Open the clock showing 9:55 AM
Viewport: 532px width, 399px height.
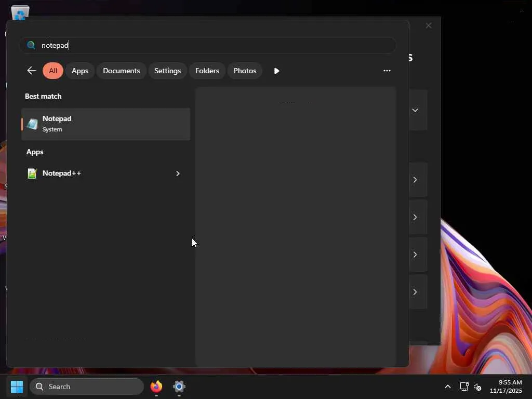click(x=506, y=387)
